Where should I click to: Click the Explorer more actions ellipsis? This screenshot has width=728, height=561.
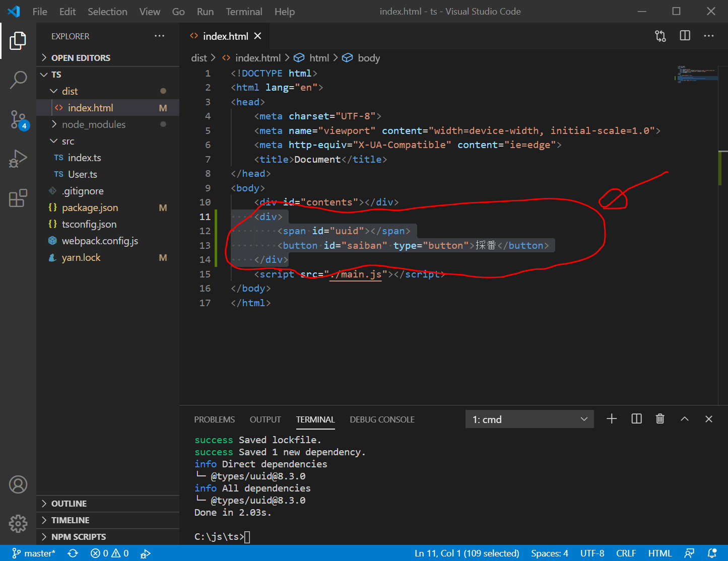click(x=160, y=36)
